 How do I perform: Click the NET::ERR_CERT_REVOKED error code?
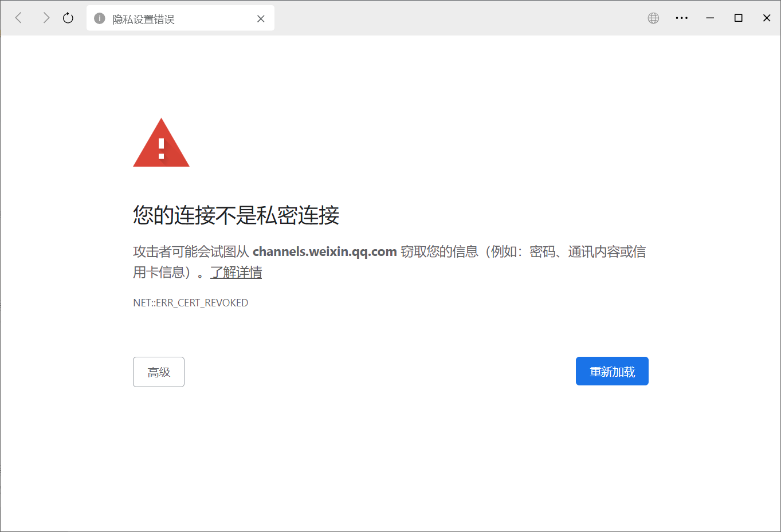point(191,303)
